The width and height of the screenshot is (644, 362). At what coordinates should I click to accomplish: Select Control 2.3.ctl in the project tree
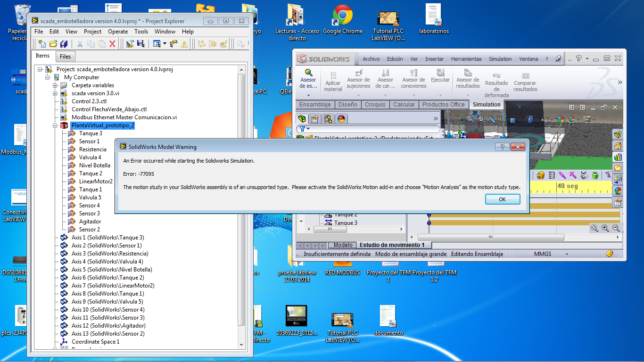pyautogui.click(x=89, y=101)
